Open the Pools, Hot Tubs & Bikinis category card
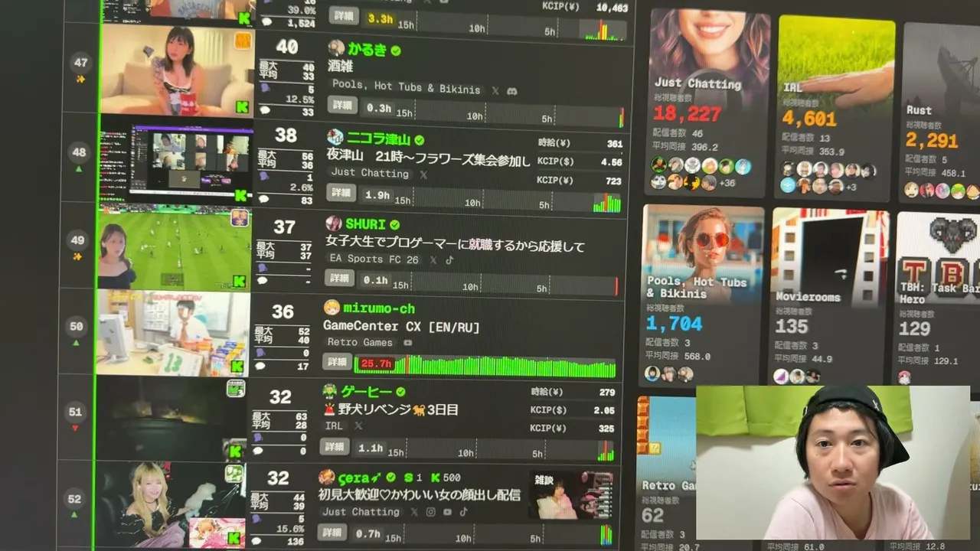The height and width of the screenshot is (551, 980). 703,295
